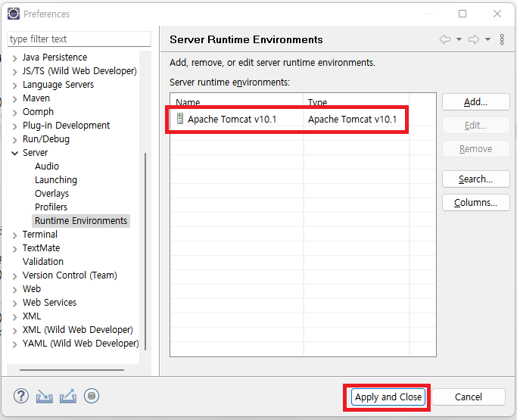Click the Add... button
Screen dimensions: 517x420
pos(476,102)
